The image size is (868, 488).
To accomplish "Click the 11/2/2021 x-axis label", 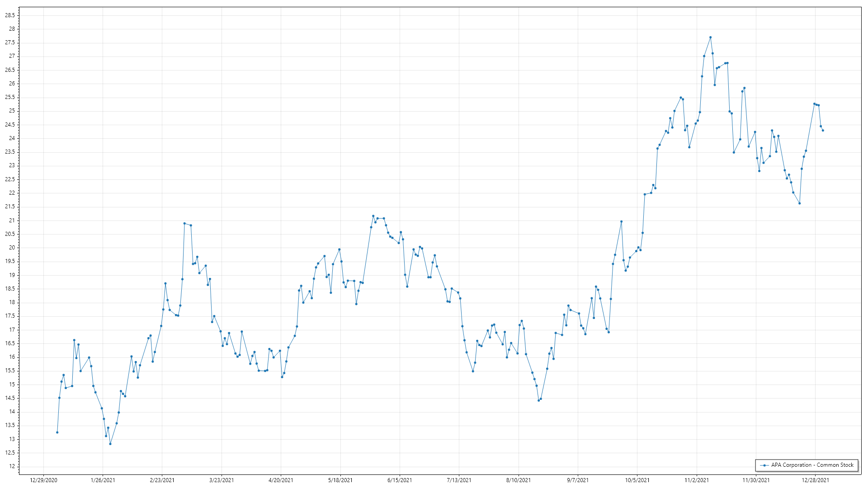I will (696, 480).
